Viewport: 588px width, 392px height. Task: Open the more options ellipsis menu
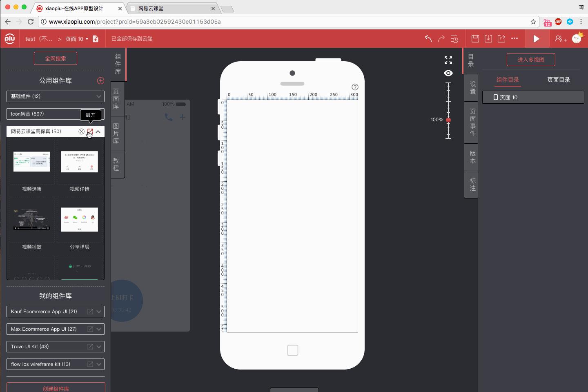(x=514, y=38)
